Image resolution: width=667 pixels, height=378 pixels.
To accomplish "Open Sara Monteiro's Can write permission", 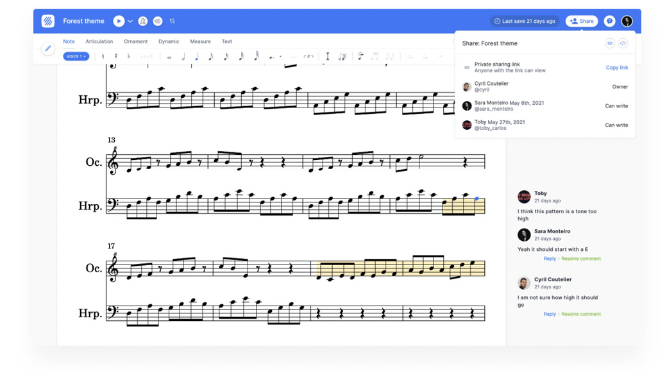I will click(x=616, y=106).
